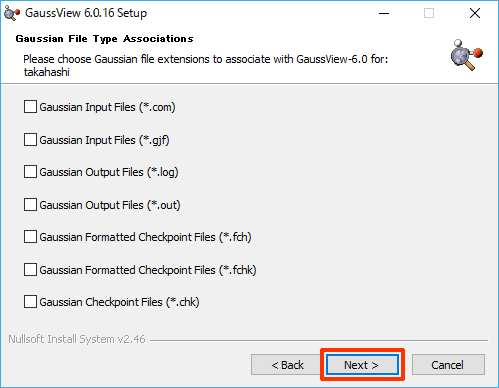499x388 pixels.
Task: Click the "Gaussian Checkpoint Files (*.chk)" label
Action: pos(119,302)
